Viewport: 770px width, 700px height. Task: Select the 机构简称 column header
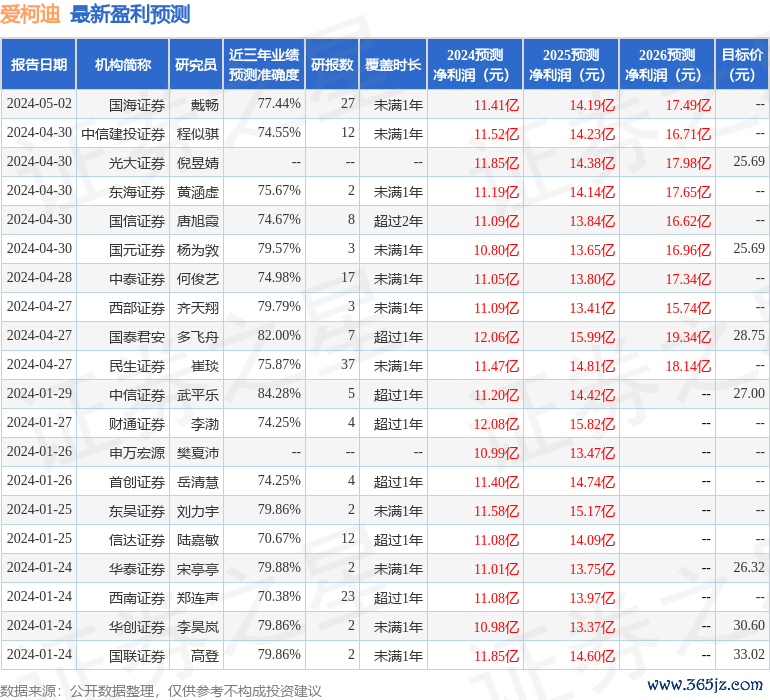tap(123, 65)
